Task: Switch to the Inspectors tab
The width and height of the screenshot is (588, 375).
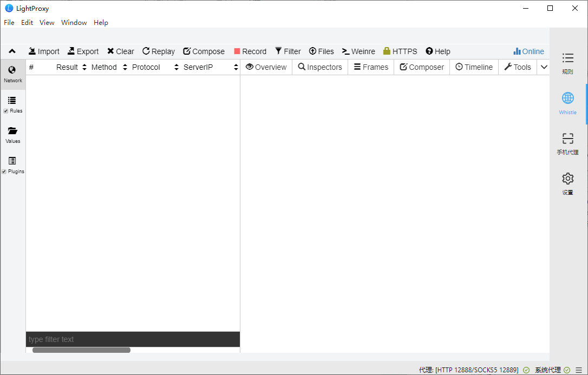Action: (320, 67)
